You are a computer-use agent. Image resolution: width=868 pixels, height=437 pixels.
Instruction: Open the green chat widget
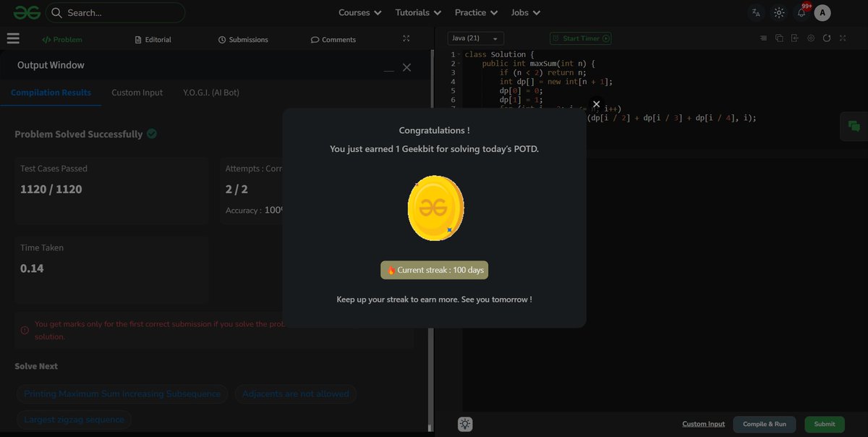point(854,127)
